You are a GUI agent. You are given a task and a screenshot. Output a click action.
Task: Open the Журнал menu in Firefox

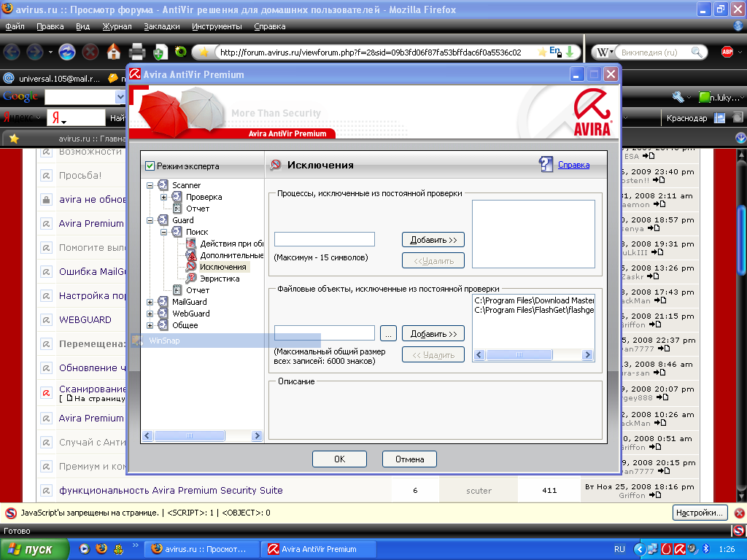pyautogui.click(x=117, y=26)
